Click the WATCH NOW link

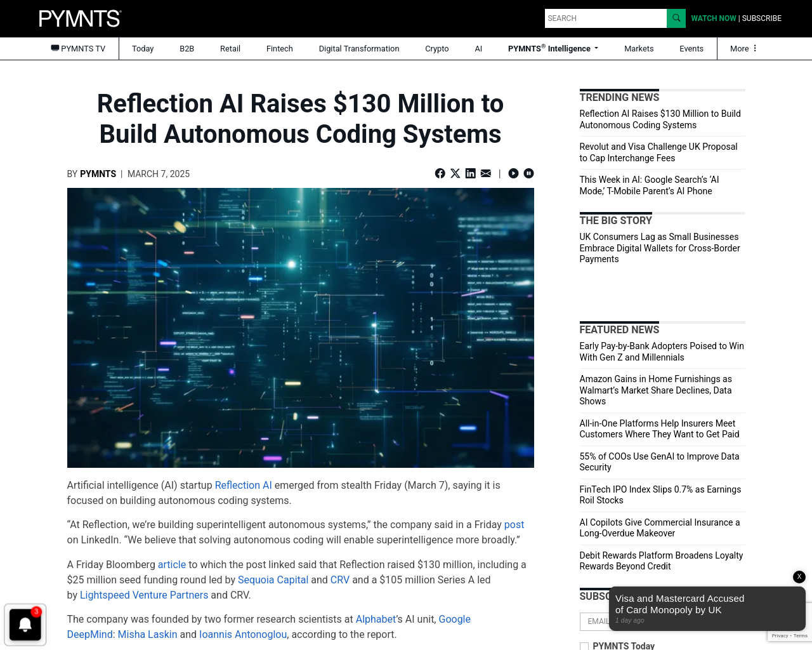pos(714,18)
